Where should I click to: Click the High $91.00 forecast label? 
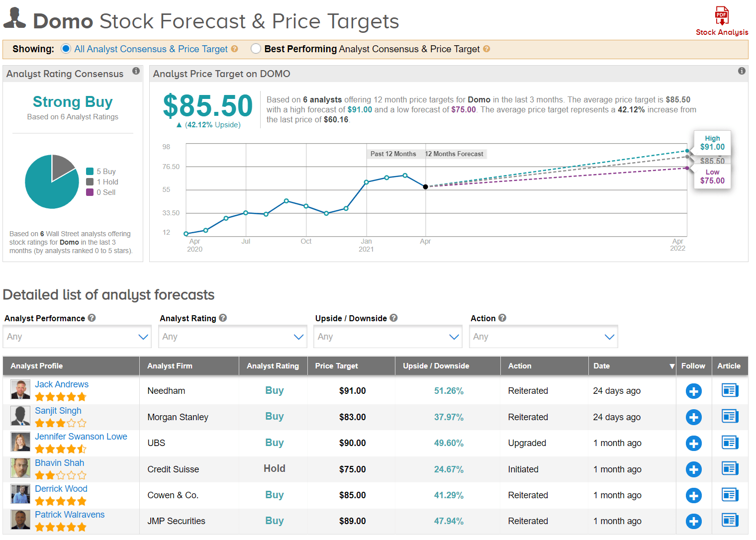[712, 143]
